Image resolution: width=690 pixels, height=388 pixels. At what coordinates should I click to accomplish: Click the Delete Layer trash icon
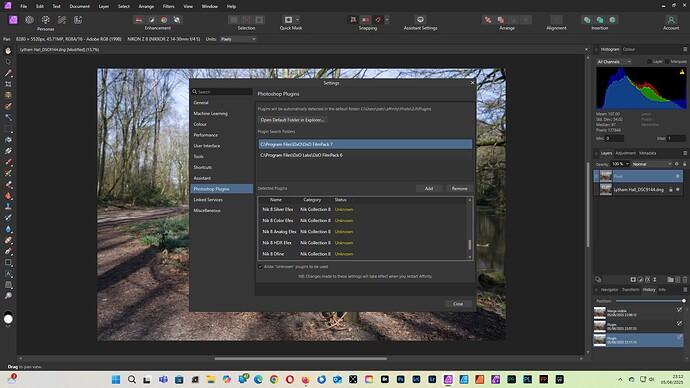point(684,279)
